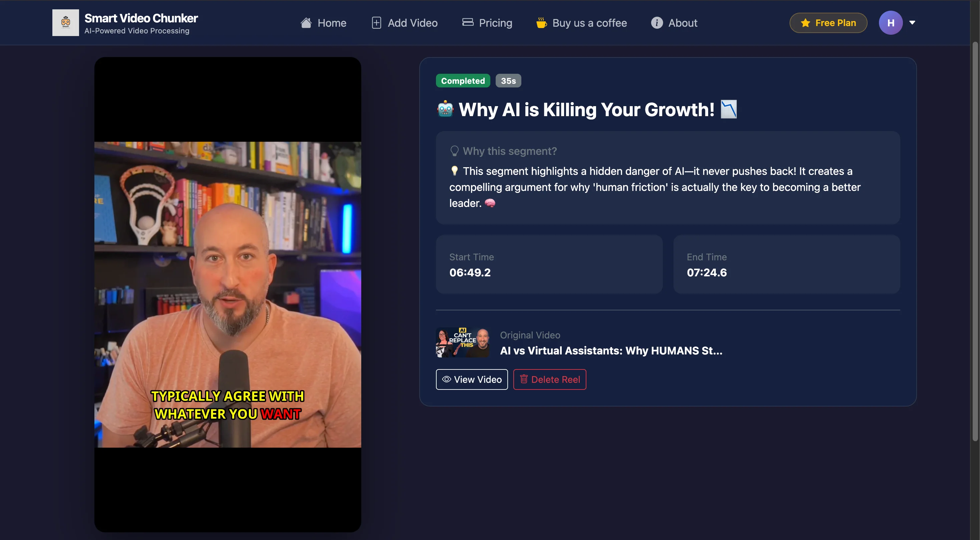This screenshot has height=540, width=980.
Task: Click the Free Plan badge button
Action: point(828,23)
